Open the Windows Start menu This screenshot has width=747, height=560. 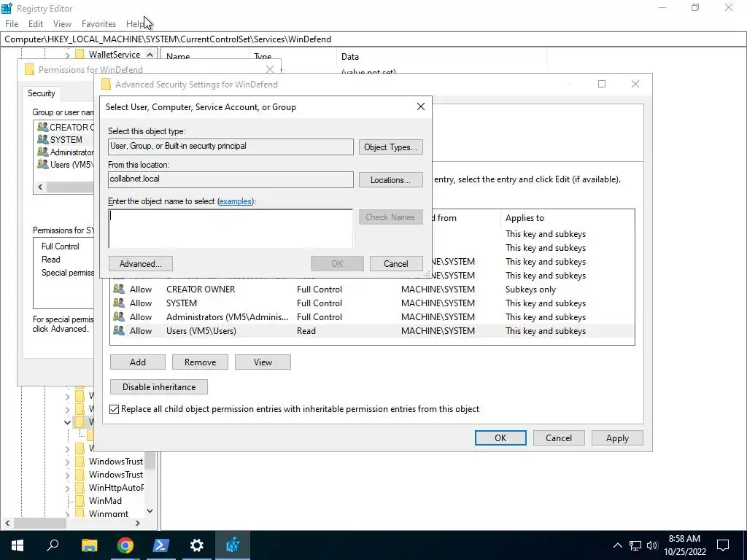[18, 545]
